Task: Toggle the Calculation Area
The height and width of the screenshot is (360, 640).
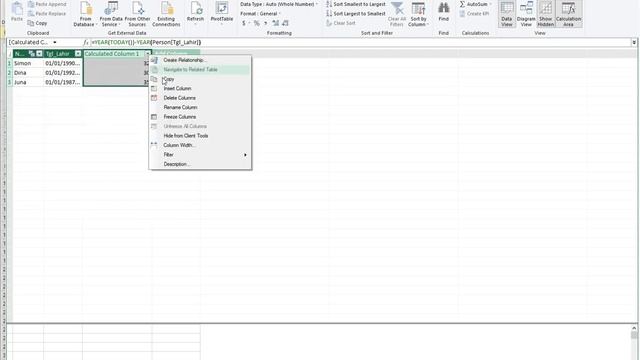Action: [569, 14]
